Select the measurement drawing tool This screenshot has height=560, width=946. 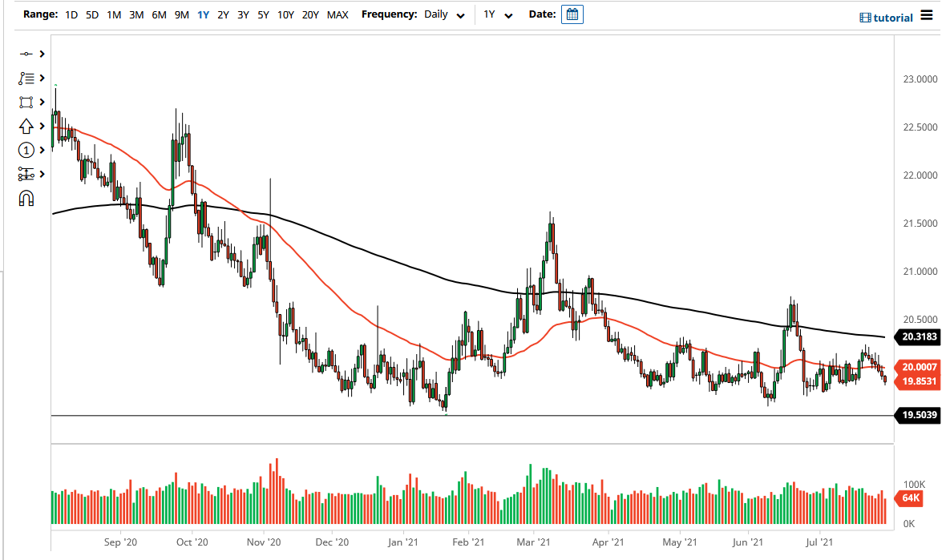(x=26, y=174)
